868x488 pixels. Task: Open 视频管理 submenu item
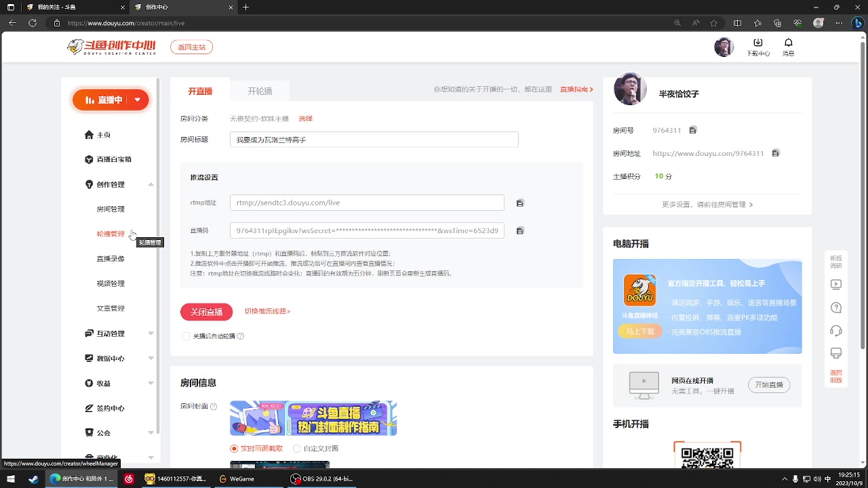tap(111, 283)
